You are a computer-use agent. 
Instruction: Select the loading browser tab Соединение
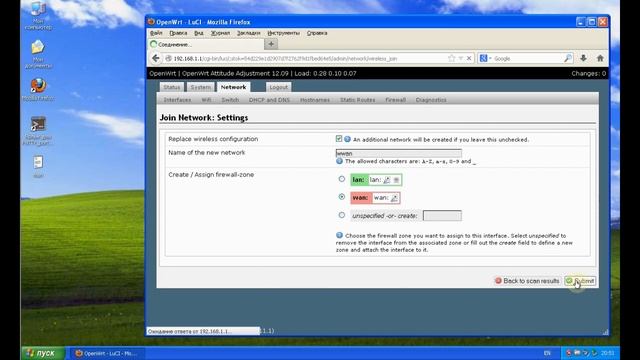[x=206, y=44]
